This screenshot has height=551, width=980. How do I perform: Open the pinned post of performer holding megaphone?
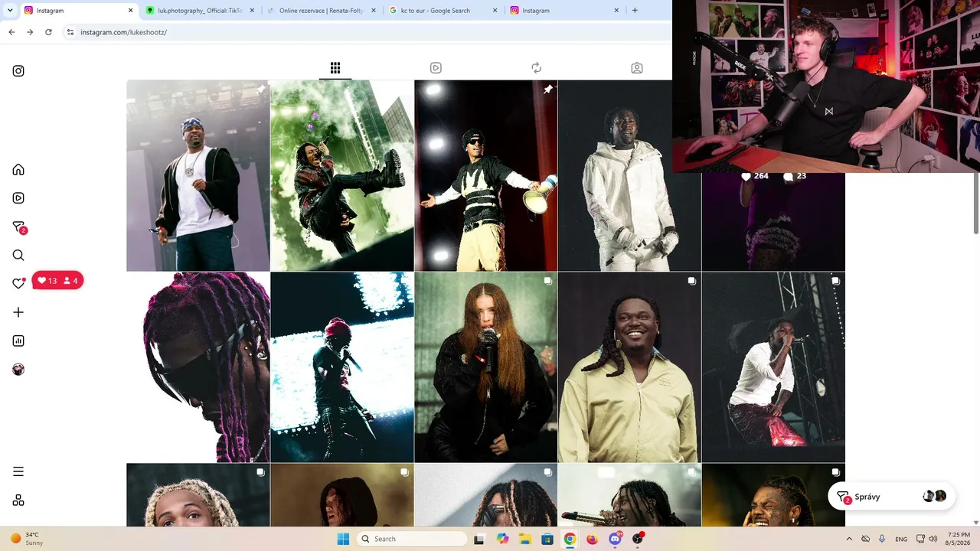click(486, 175)
